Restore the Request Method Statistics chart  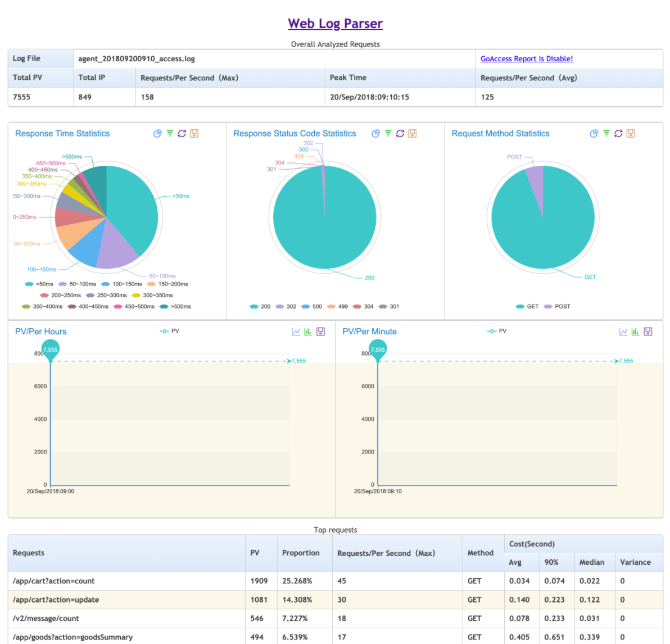(618, 133)
